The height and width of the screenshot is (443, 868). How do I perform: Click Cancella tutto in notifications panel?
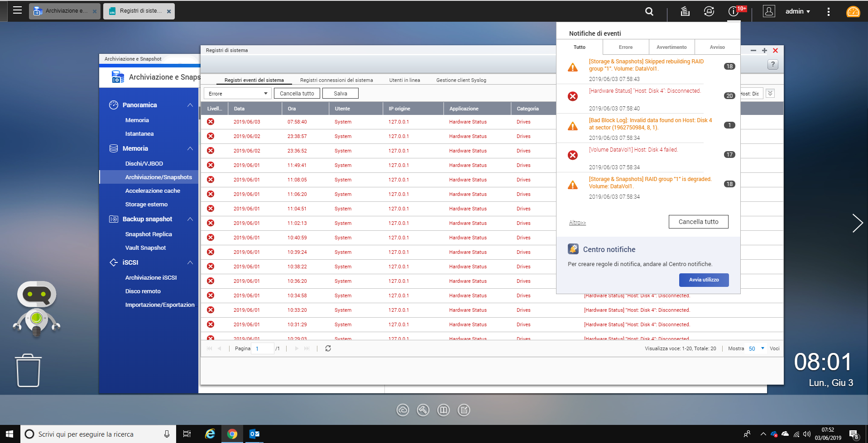(x=698, y=222)
